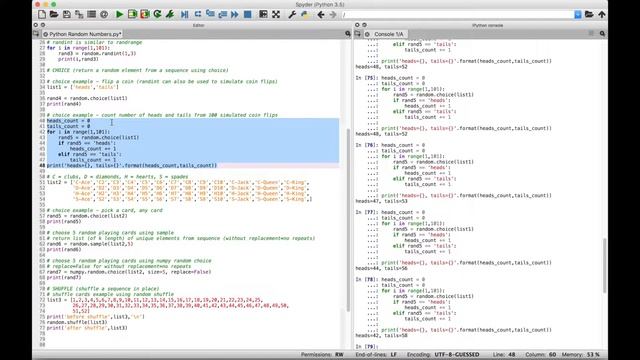Step return debug icon
This screenshot has height=360, width=640.
tap(222, 14)
